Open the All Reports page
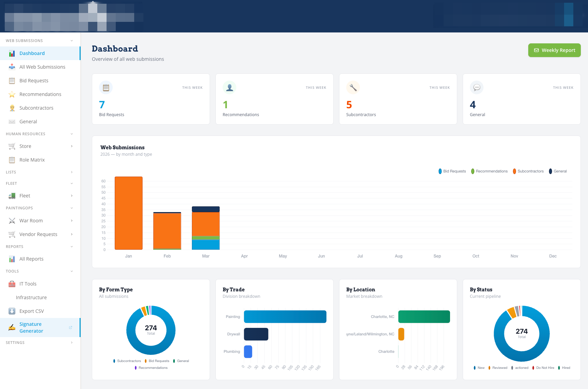Screen dimensions: 588x389 pyautogui.click(x=40, y=259)
